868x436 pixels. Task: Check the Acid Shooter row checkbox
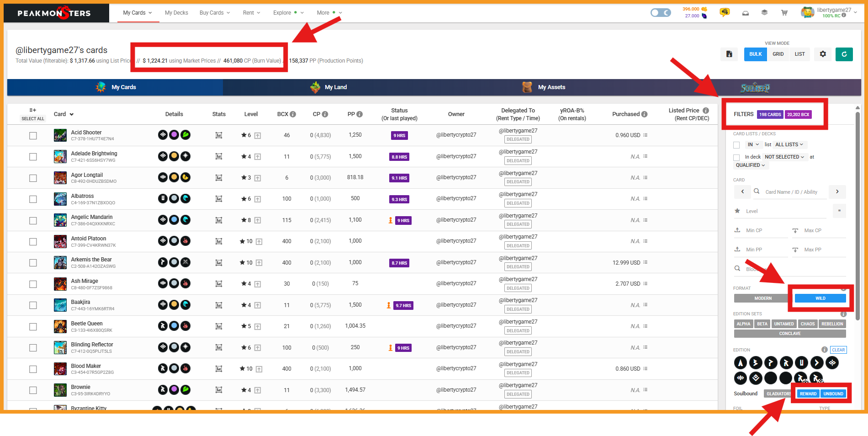tap(33, 136)
